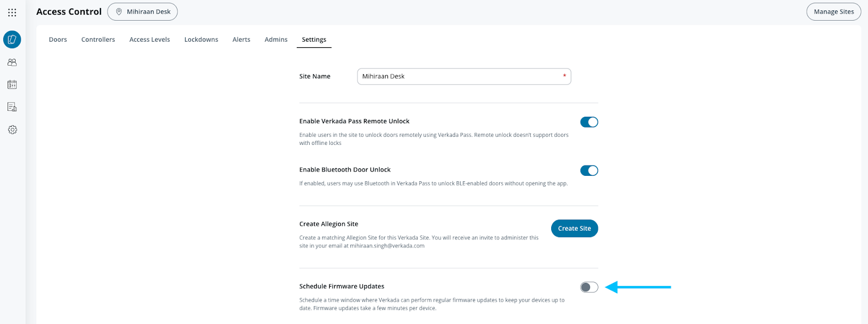Image resolution: width=868 pixels, height=324 pixels.
Task: Open the users icon in sidebar
Action: (12, 62)
